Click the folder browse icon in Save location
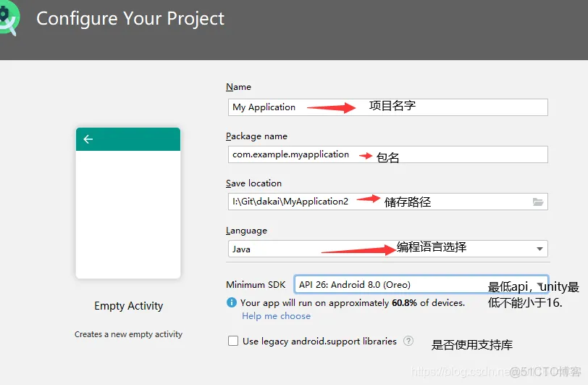The image size is (588, 385). pyautogui.click(x=538, y=202)
